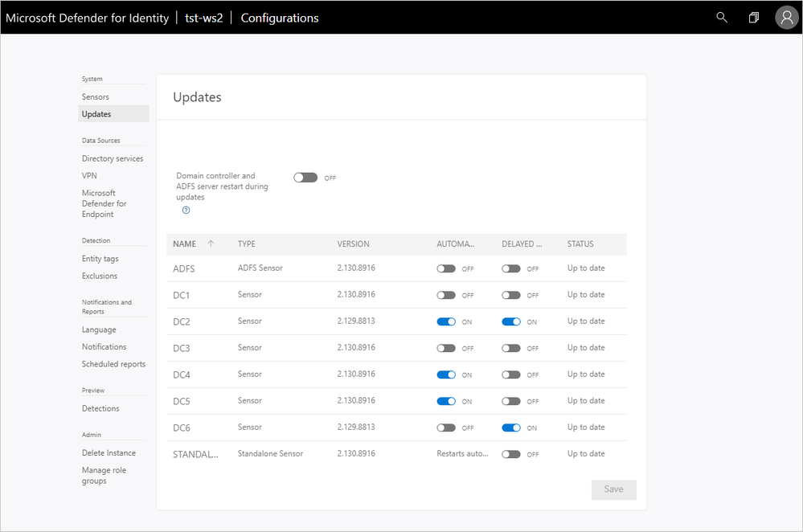
Task: Go to Exclusions page
Action: click(100, 276)
